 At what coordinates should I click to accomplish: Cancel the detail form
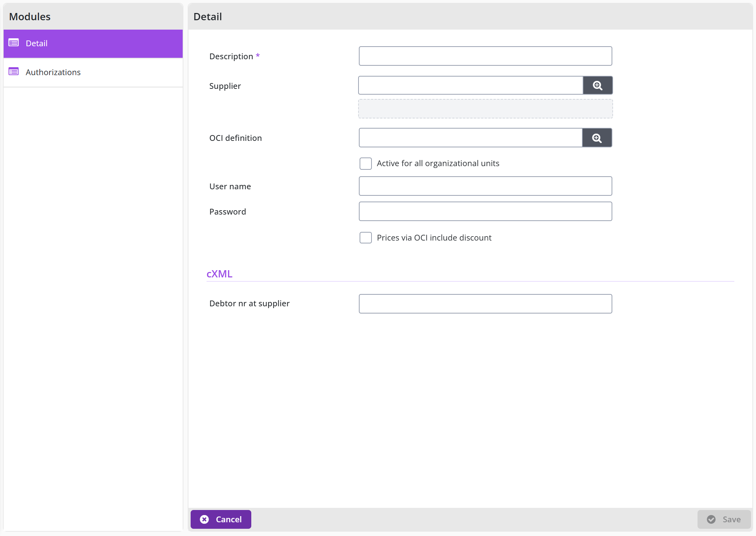[221, 519]
